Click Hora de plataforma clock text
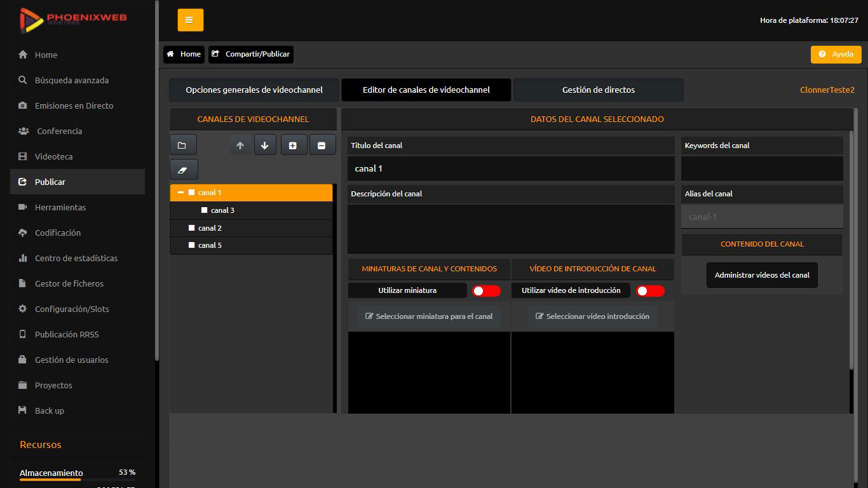The height and width of the screenshot is (488, 868). (809, 20)
